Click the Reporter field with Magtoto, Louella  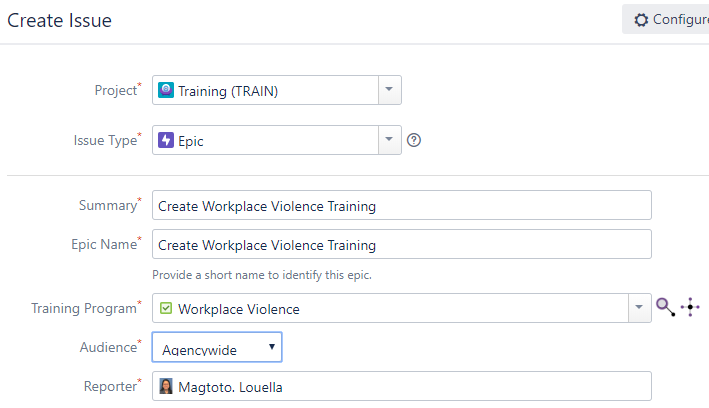click(402, 386)
